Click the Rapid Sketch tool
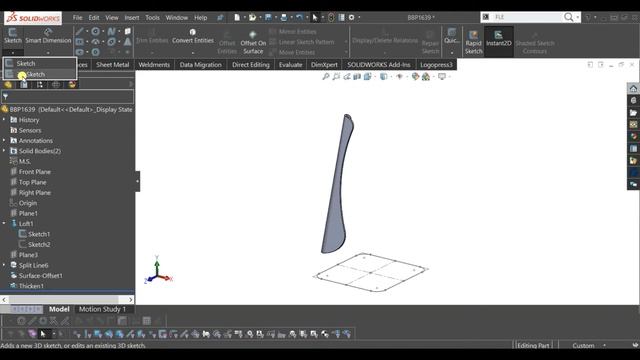Image resolution: width=640 pixels, height=360 pixels. [473, 42]
